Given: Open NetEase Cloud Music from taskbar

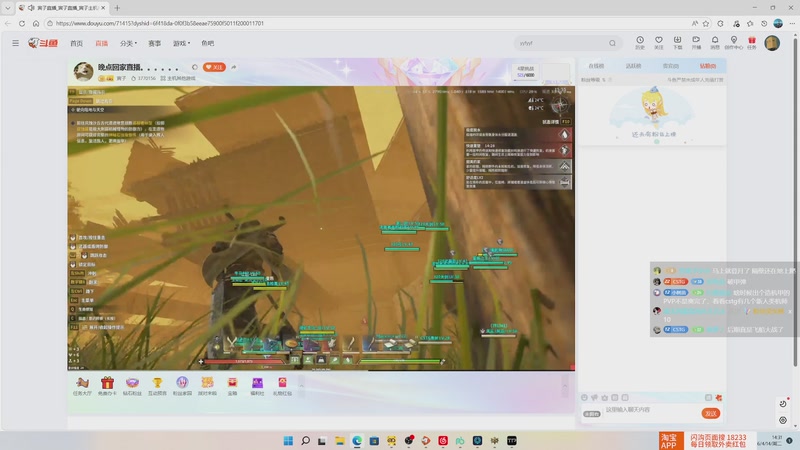Looking at the screenshot, I should pos(443,441).
